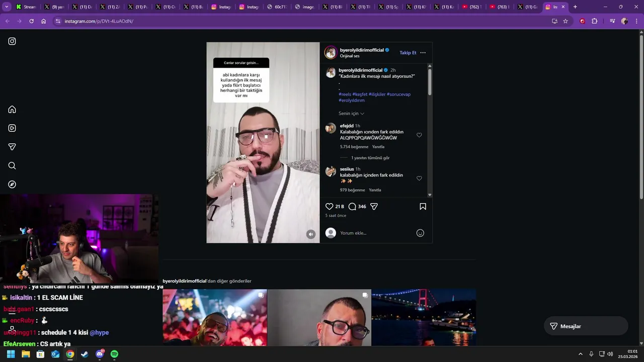
Task: Open the red extension icon in the toolbar
Action: pyautogui.click(x=583, y=21)
